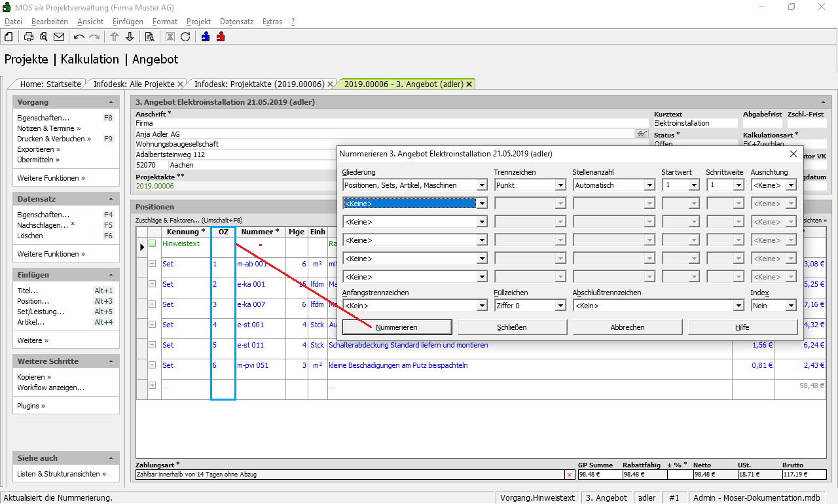The height and width of the screenshot is (504, 838).
Task: Click the refresh circular arrow icon
Action: coord(185,37)
